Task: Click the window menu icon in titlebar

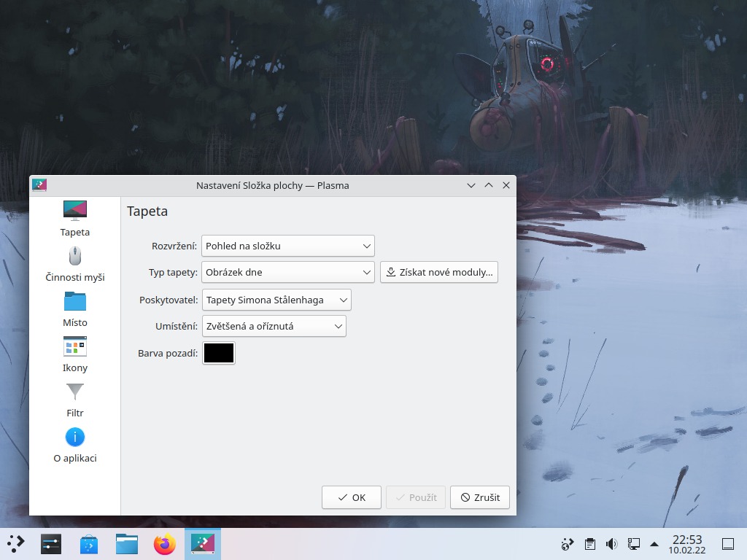Action: pyautogui.click(x=39, y=184)
